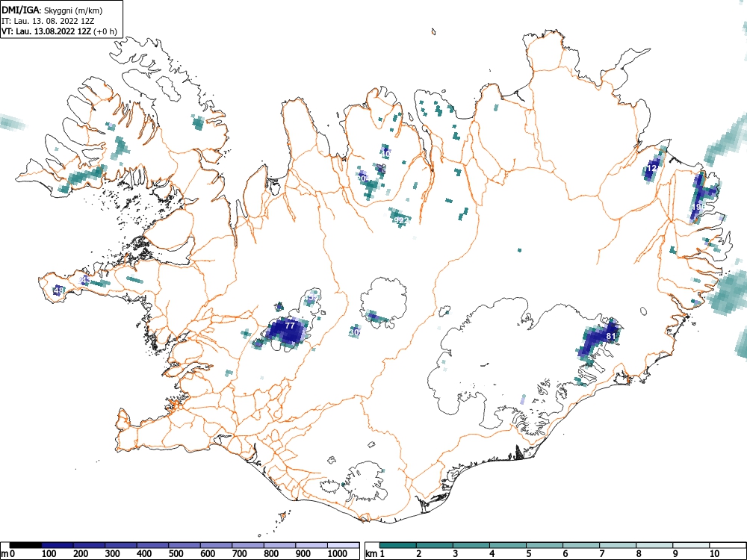This screenshot has height=560, width=747.
Task: Click the dark teal 1–2 km legend swatch
Action: [x=398, y=545]
